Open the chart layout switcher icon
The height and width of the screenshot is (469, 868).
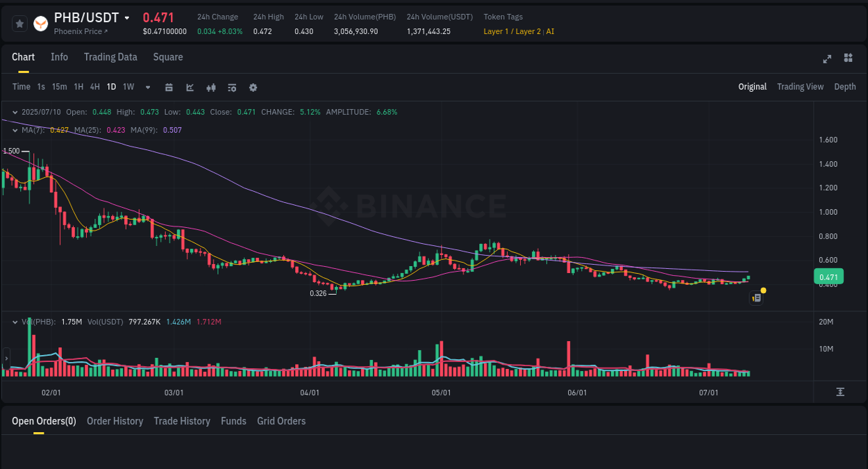(848, 58)
